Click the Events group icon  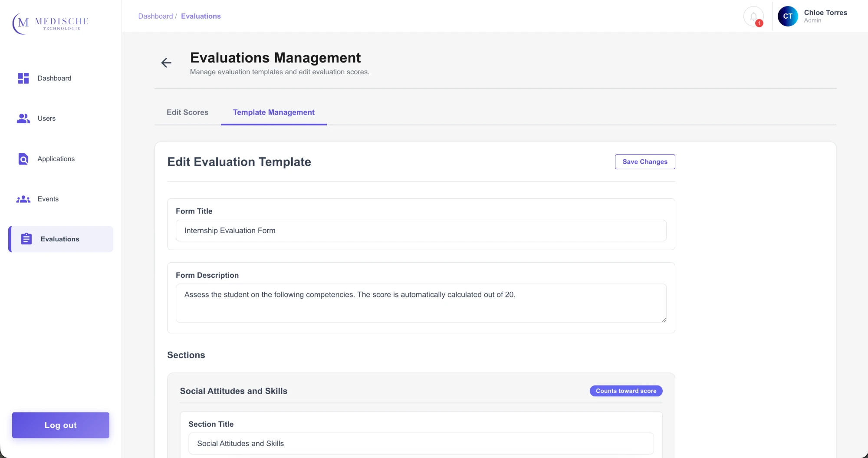click(23, 199)
